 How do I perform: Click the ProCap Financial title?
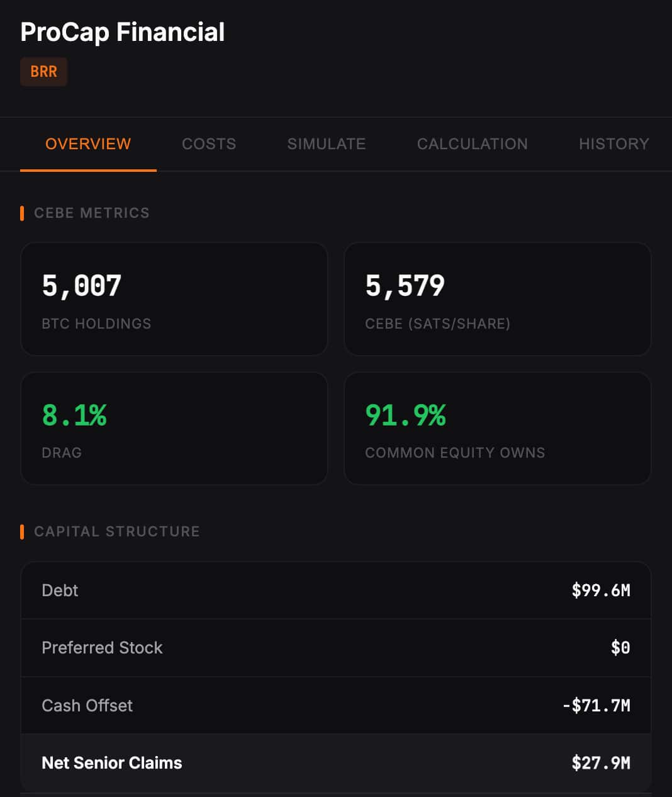pos(122,32)
